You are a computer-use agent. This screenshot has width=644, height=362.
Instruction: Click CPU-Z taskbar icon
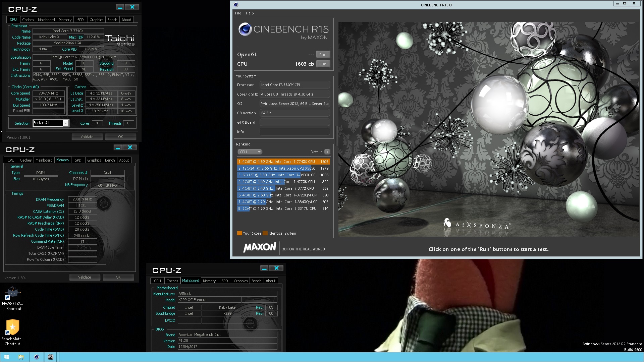pyautogui.click(x=51, y=357)
